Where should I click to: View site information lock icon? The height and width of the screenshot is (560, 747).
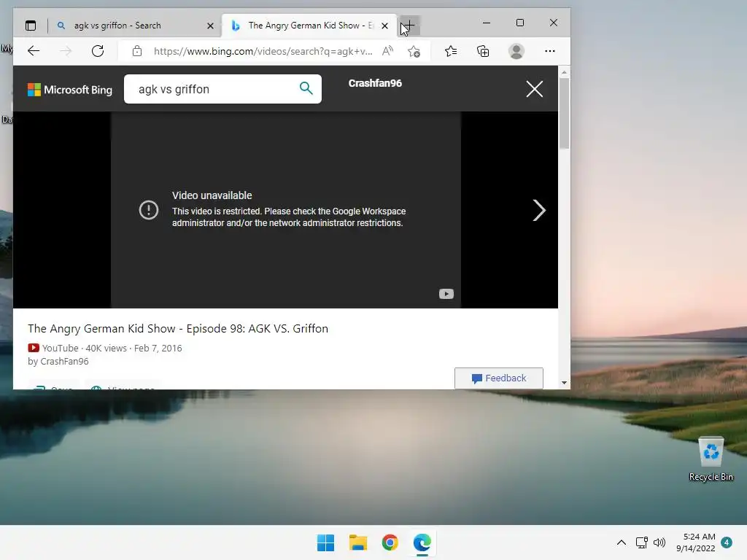point(137,51)
